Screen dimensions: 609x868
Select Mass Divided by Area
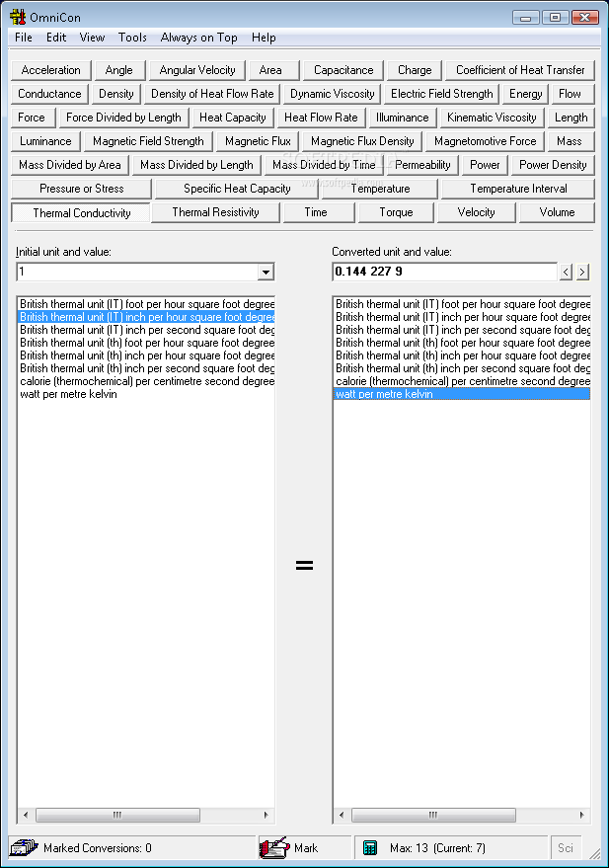coord(70,166)
